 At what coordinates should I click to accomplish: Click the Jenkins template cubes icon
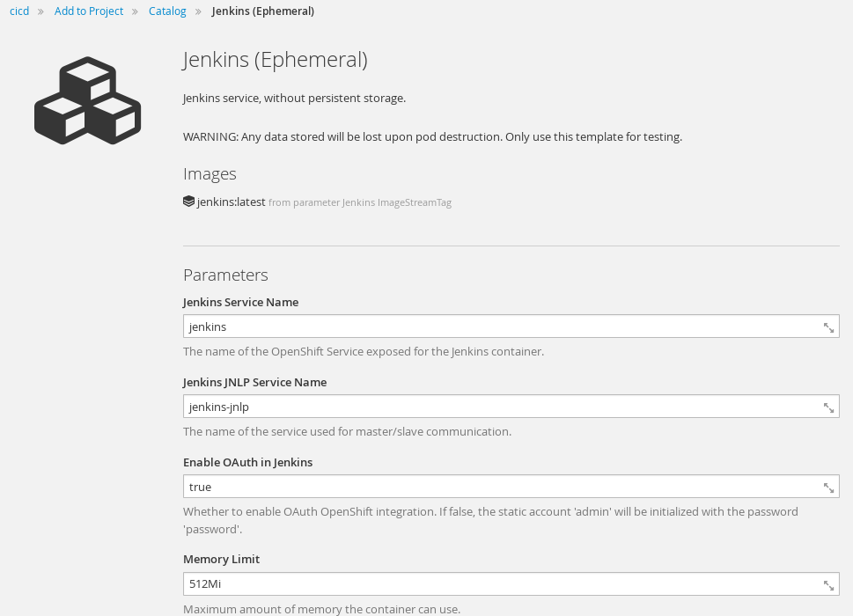click(87, 100)
